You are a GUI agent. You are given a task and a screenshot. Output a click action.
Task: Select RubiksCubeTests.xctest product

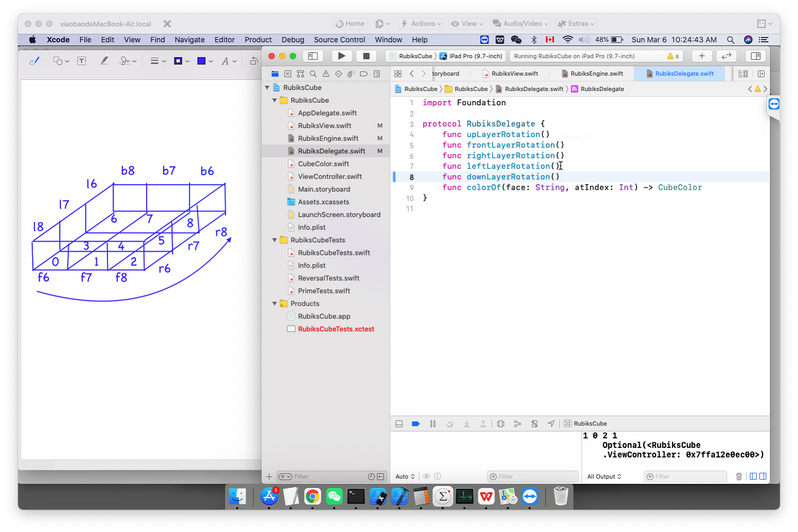point(336,329)
